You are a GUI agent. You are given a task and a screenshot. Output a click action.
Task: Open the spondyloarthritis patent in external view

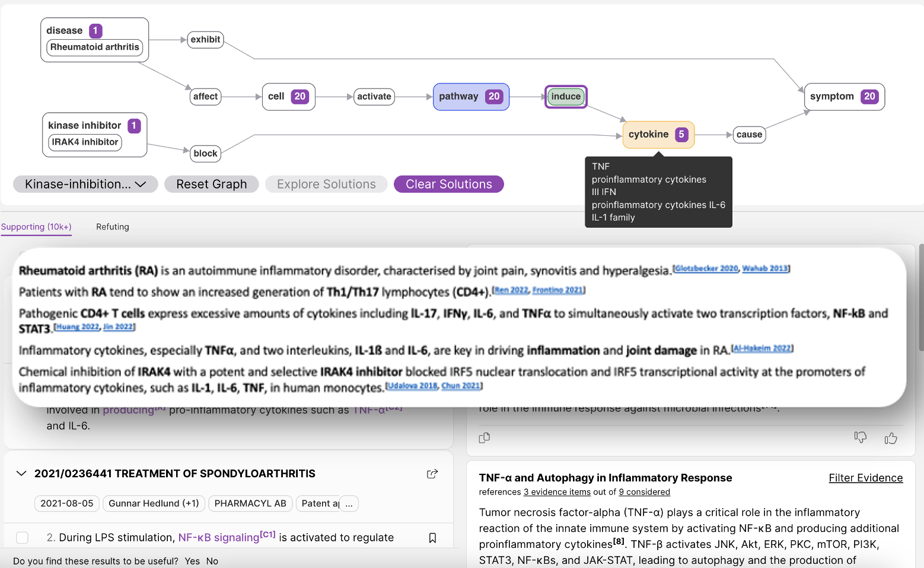point(432,474)
